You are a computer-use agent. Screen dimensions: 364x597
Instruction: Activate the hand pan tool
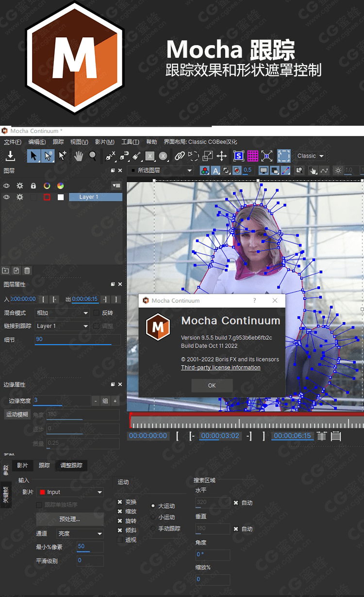tap(78, 156)
